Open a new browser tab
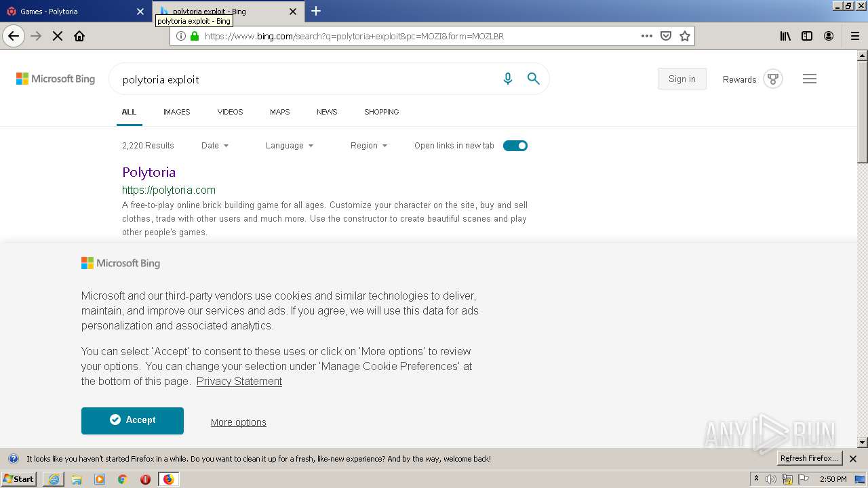The image size is (868, 488). click(x=316, y=11)
